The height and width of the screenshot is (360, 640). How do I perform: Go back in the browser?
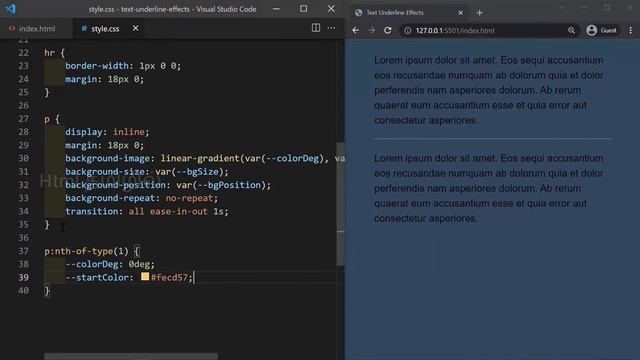(356, 30)
